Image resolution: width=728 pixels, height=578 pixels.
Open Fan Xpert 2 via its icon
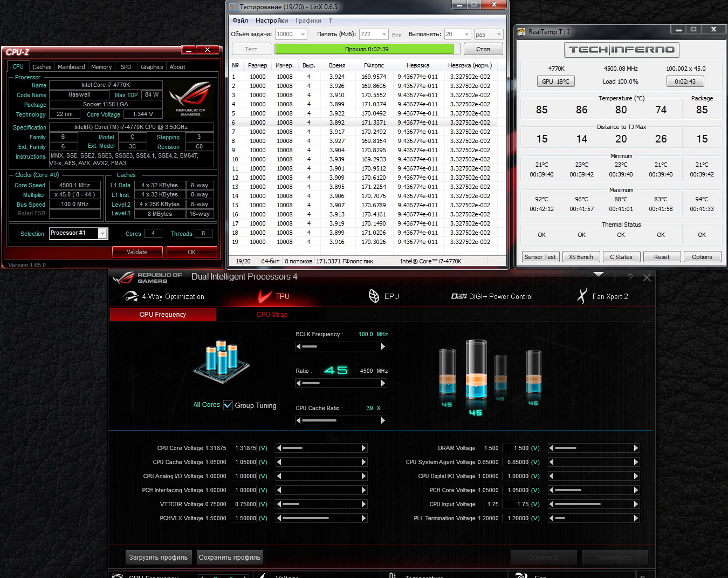pyautogui.click(x=582, y=296)
